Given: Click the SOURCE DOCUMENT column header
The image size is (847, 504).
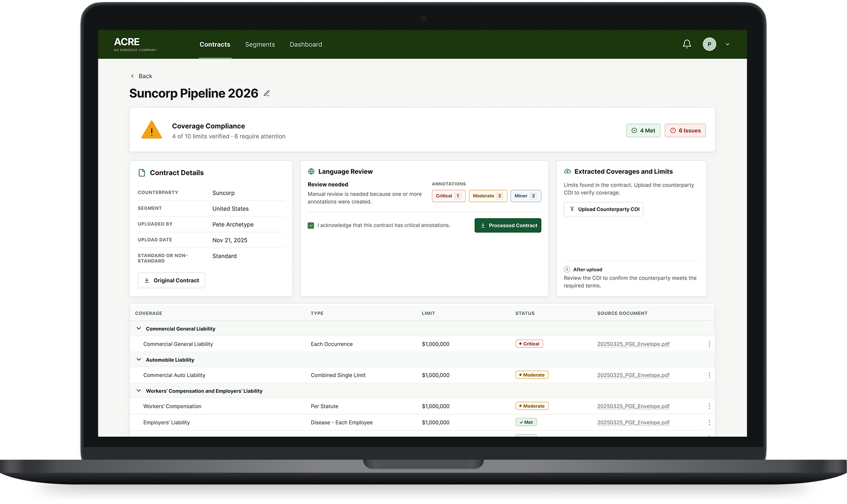Looking at the screenshot, I should pyautogui.click(x=622, y=313).
